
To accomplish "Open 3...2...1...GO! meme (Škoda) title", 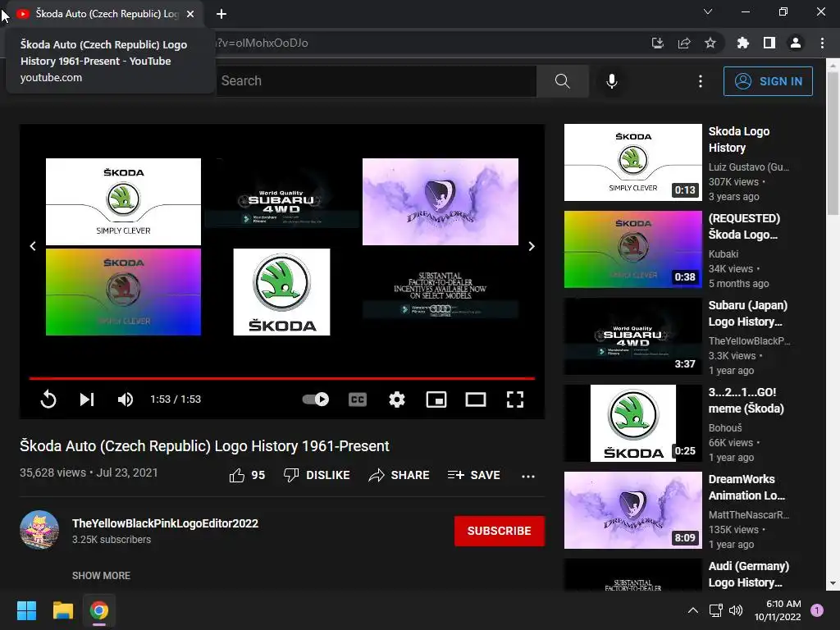I will point(746,400).
